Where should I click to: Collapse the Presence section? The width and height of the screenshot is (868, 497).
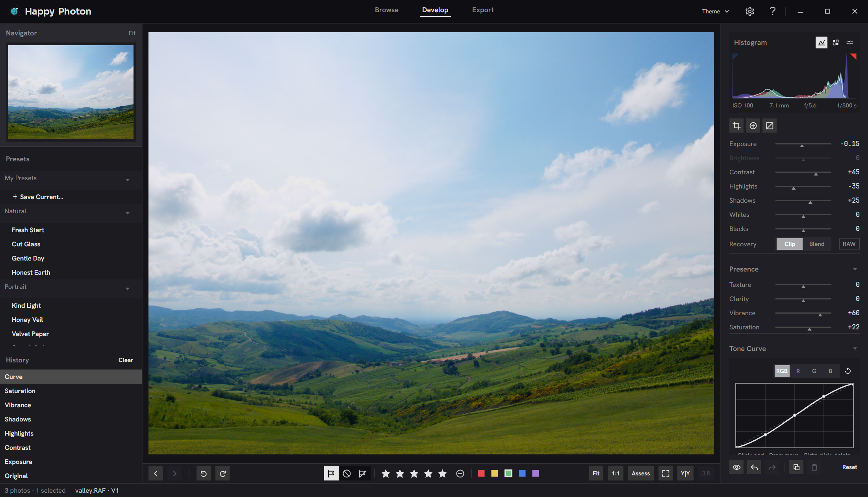click(855, 269)
